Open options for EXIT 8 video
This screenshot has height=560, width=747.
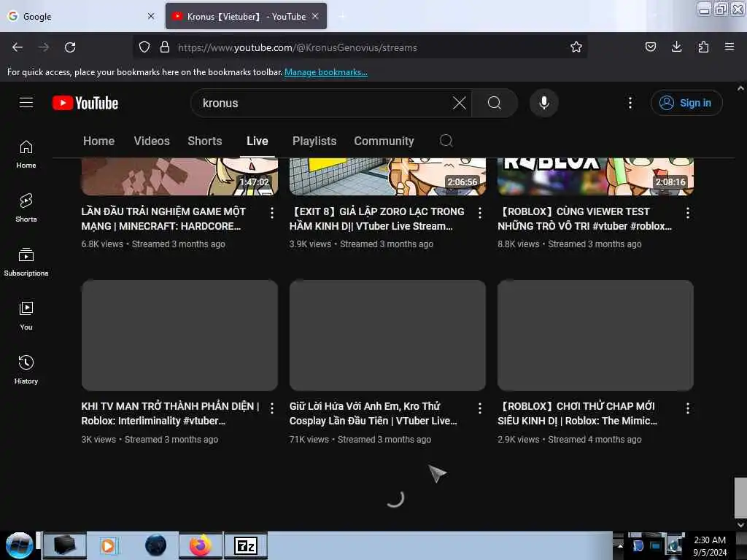480,213
